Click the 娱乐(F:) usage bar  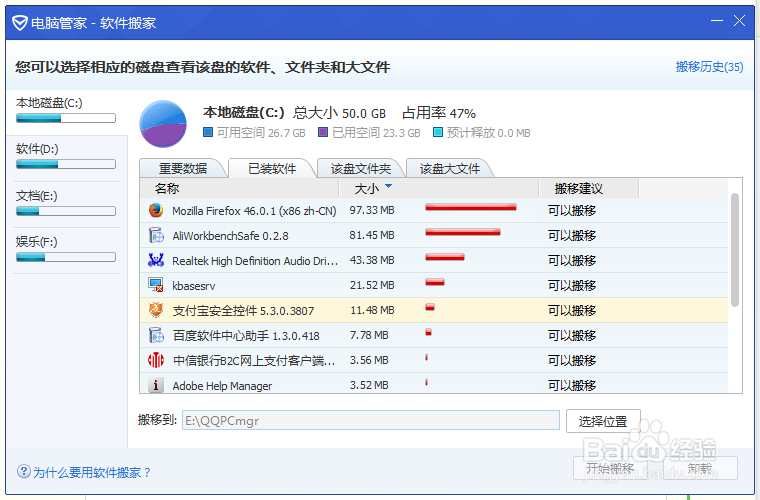click(x=65, y=257)
